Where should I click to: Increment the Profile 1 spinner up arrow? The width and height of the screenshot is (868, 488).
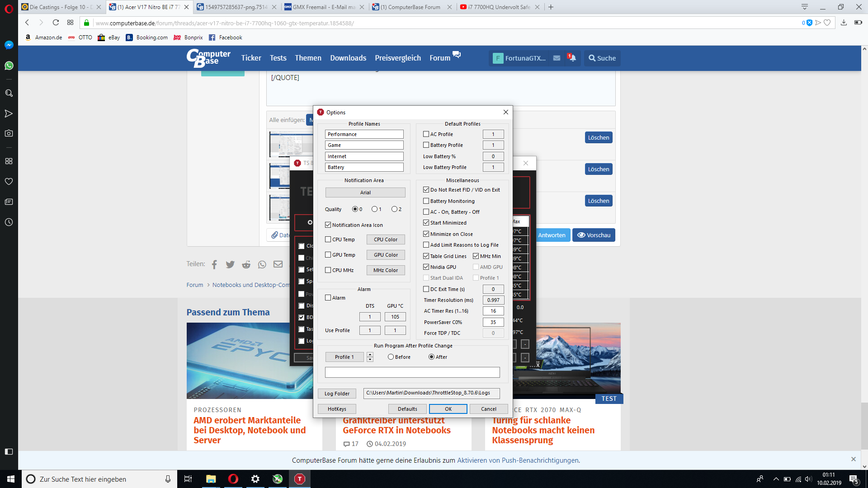coord(370,355)
